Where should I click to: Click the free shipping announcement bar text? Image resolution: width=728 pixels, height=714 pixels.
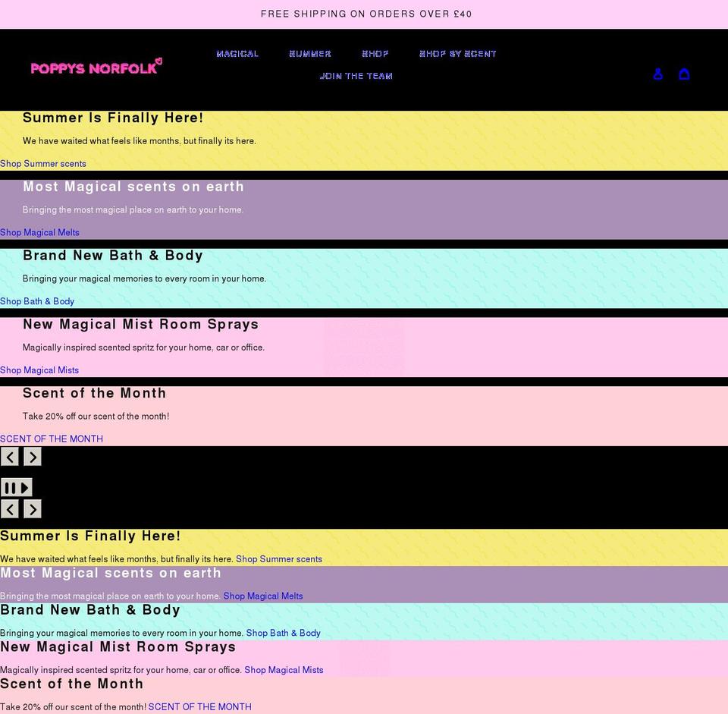click(x=366, y=14)
